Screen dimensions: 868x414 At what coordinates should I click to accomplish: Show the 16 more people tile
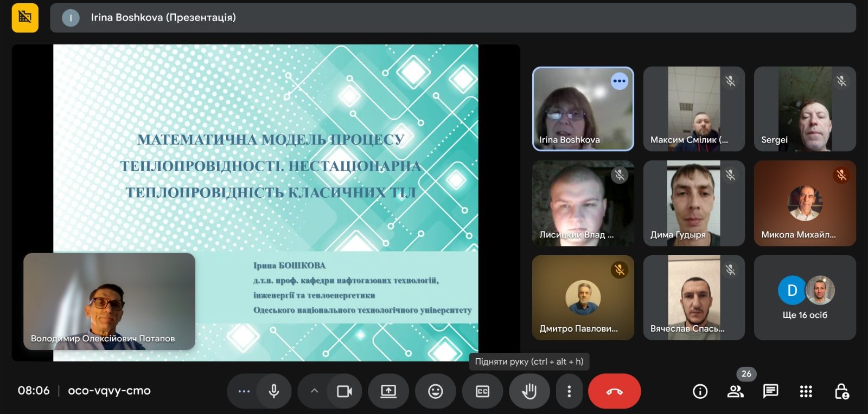[805, 297]
